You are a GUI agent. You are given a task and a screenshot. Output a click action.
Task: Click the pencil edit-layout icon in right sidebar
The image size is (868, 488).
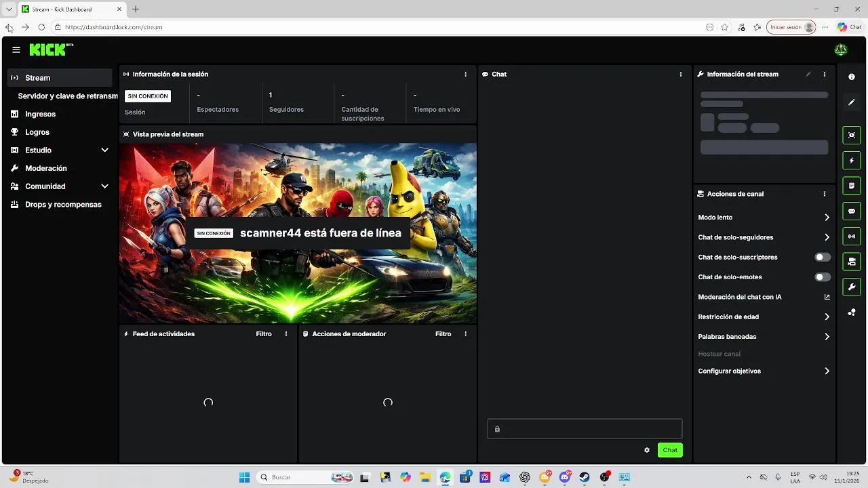coord(852,102)
